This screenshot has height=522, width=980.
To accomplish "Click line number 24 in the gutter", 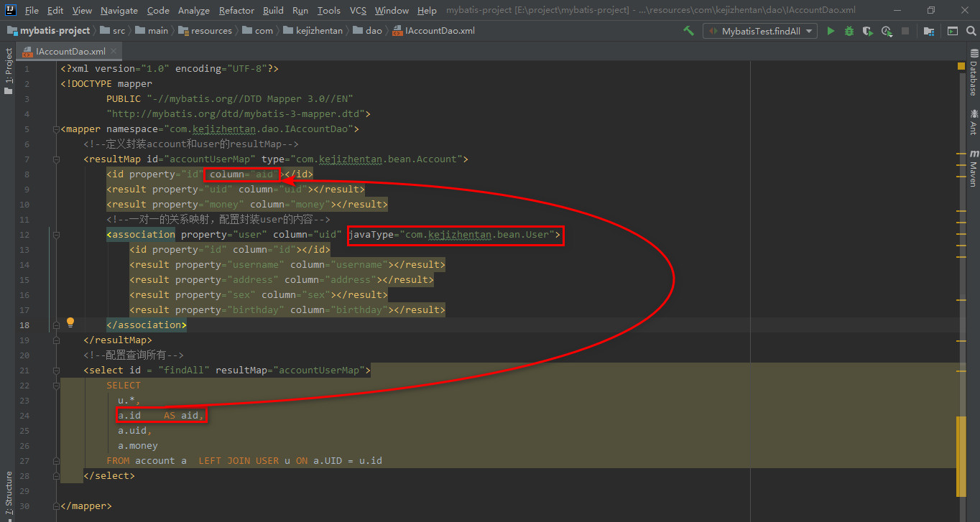I will (26, 416).
